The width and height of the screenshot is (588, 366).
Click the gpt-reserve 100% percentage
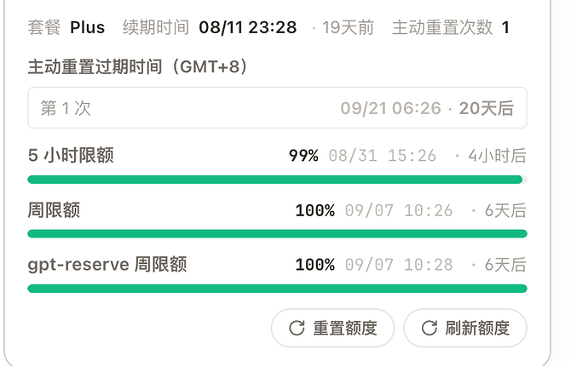[315, 265]
